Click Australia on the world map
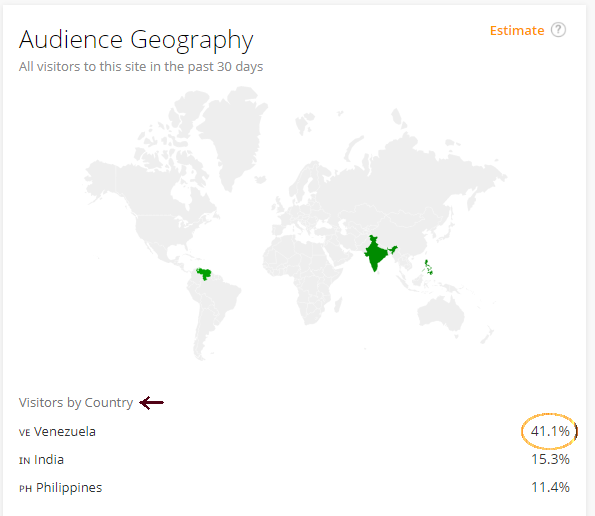This screenshot has width=595, height=516. (x=441, y=313)
